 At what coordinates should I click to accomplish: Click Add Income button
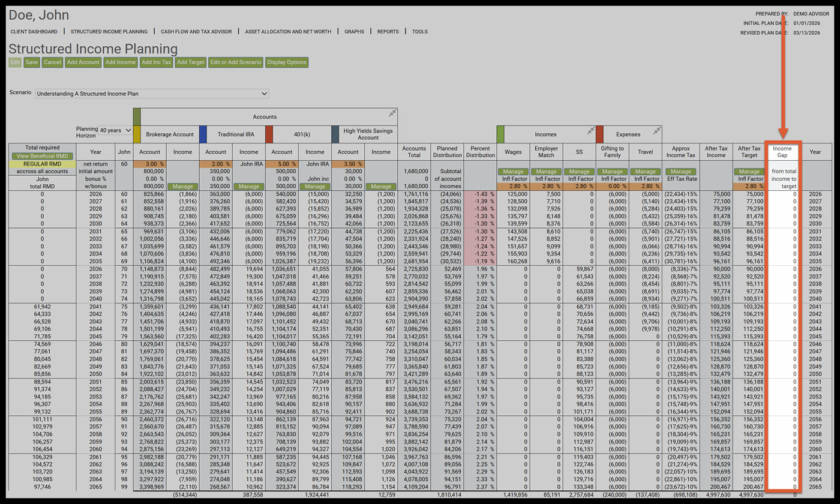coord(120,62)
